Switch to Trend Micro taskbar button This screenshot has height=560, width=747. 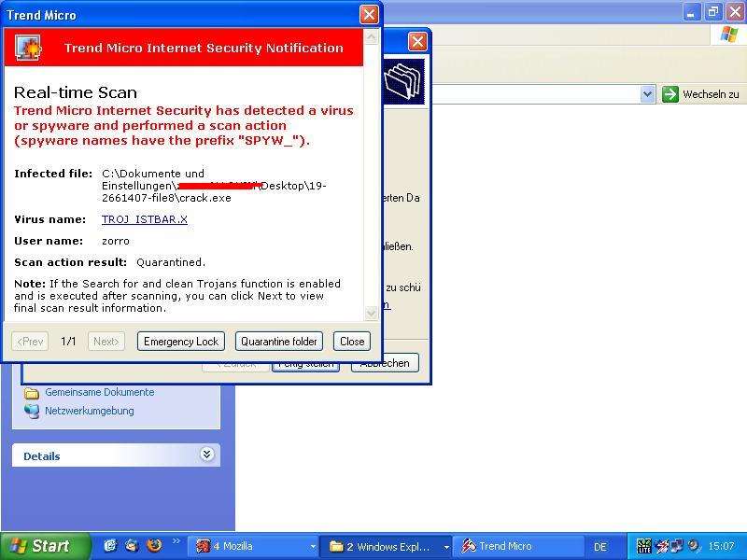tap(518, 546)
